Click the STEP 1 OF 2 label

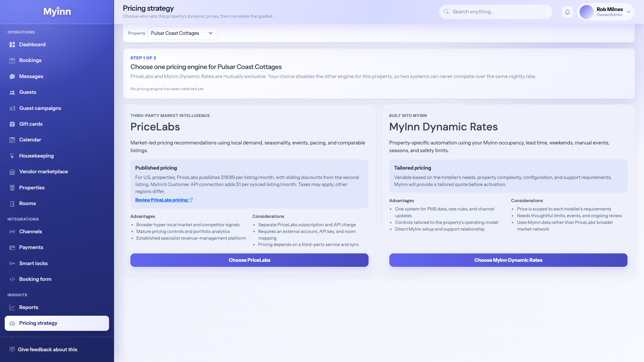pos(143,58)
